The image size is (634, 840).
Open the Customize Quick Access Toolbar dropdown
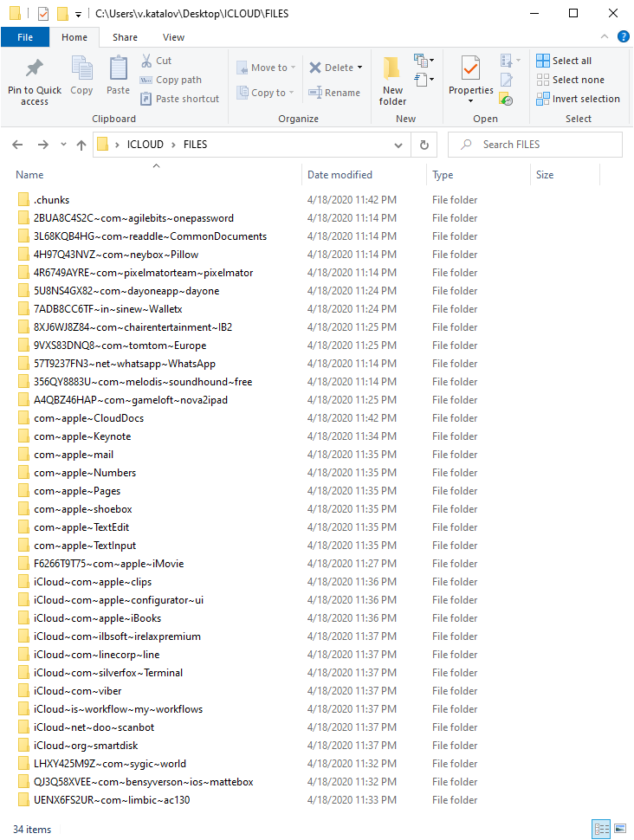79,14
